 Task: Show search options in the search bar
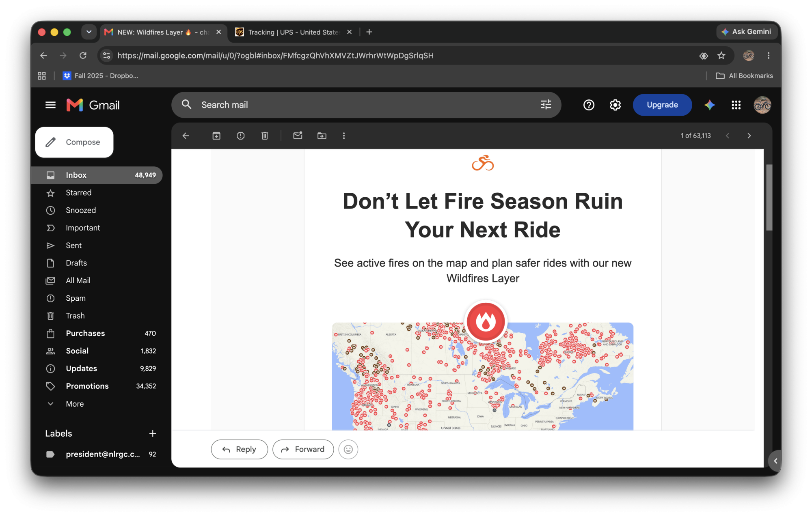(546, 105)
